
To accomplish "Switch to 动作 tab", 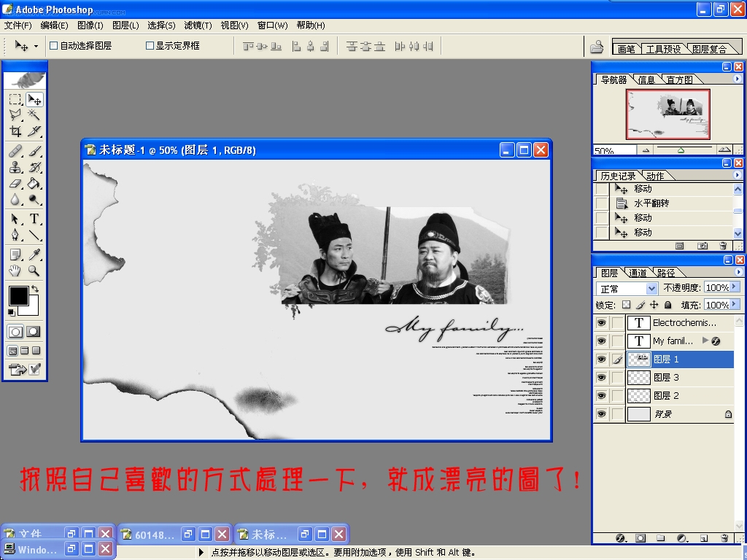I will 655,176.
